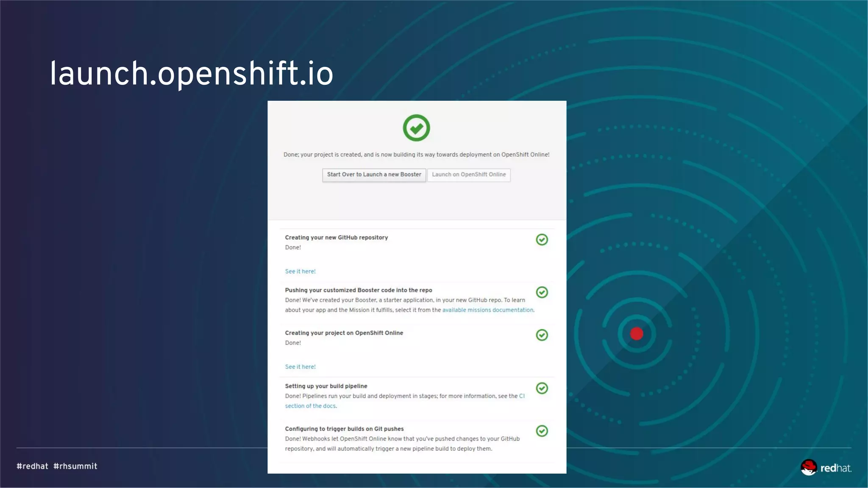868x488 pixels.
Task: Click Start Over to Launch a new Booster
Action: click(x=374, y=175)
